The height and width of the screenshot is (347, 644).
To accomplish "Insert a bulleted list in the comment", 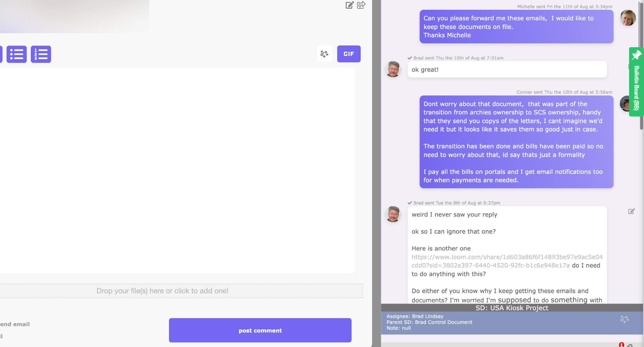I will 16,54.
